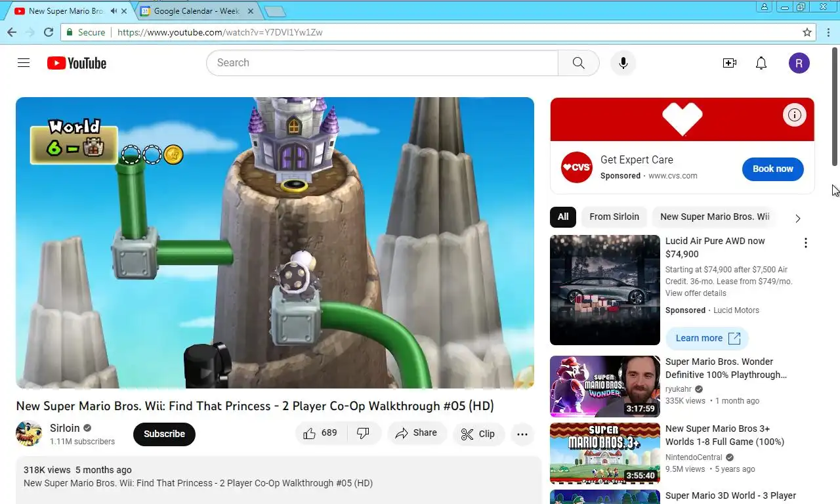Reload the page
This screenshot has height=504, width=840.
point(48,32)
